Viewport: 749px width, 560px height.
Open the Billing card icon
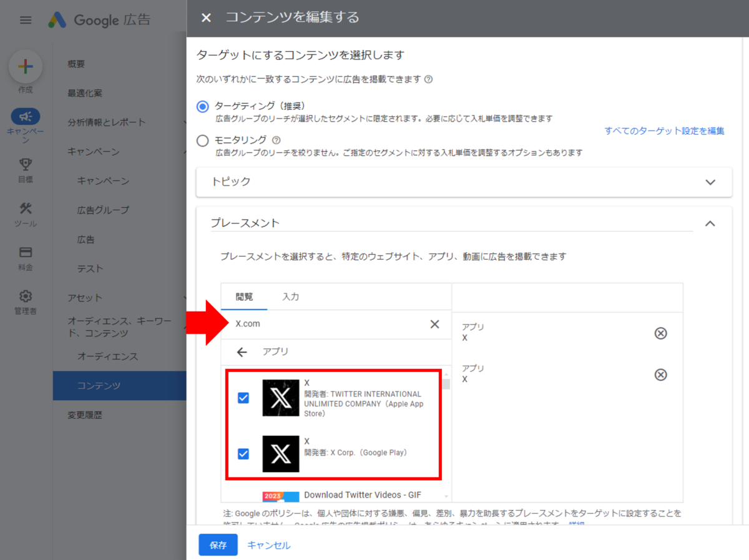click(26, 253)
